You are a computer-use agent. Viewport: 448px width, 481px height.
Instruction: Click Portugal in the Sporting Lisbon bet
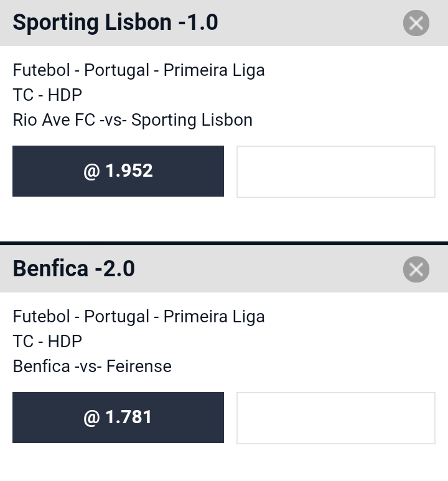tap(116, 70)
